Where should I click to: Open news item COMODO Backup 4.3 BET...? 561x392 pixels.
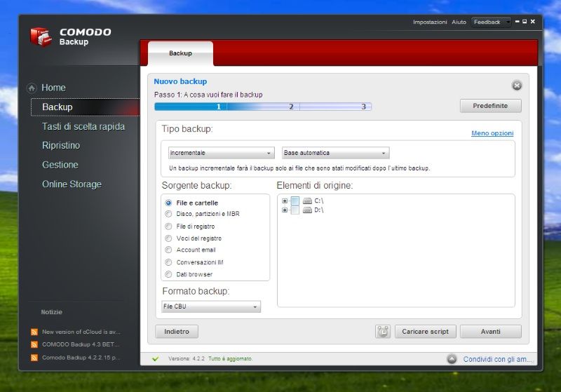pyautogui.click(x=81, y=344)
